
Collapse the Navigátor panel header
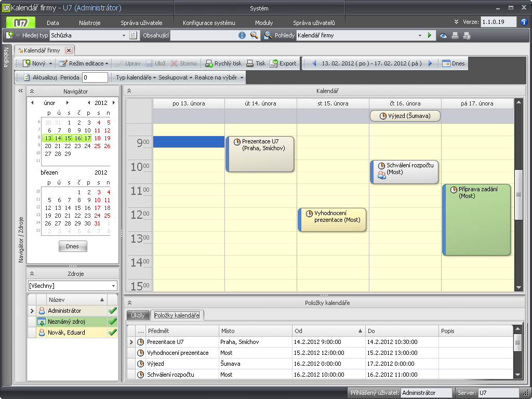click(x=32, y=91)
